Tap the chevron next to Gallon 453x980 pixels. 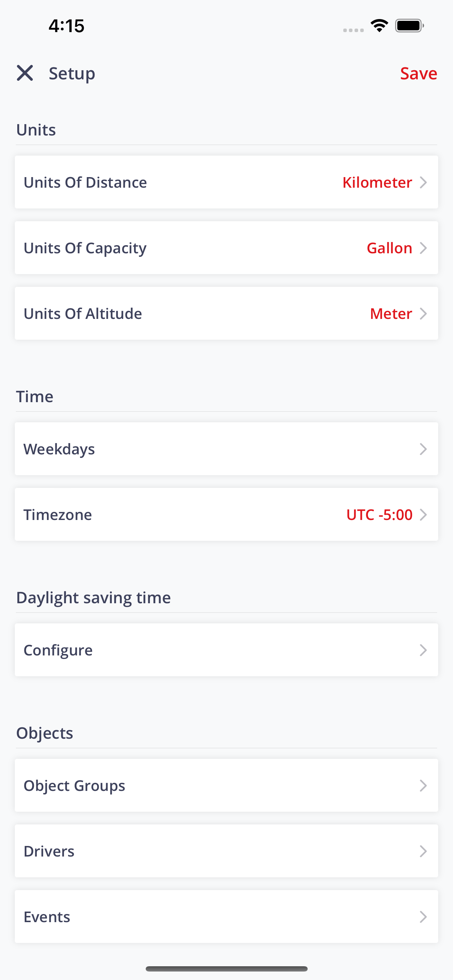[x=423, y=248]
